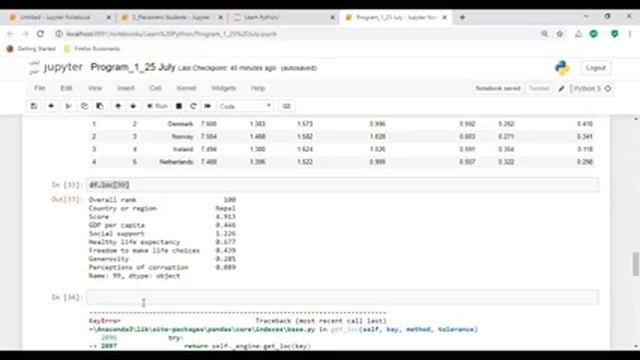Open the Help menu

pos(258,88)
